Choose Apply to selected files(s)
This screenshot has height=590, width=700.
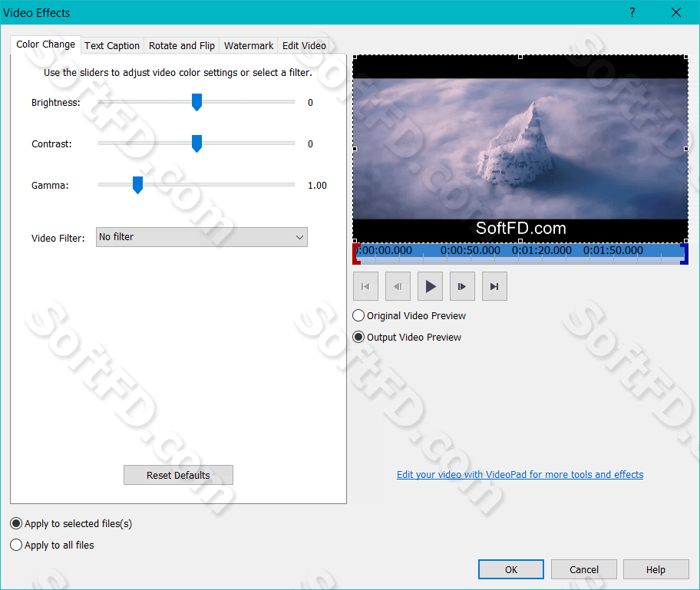point(71,523)
